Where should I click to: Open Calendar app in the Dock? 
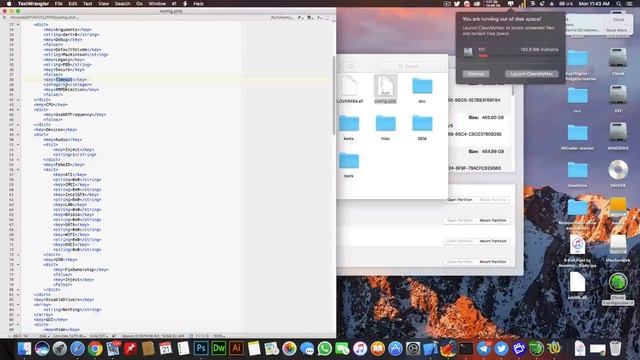(166, 349)
